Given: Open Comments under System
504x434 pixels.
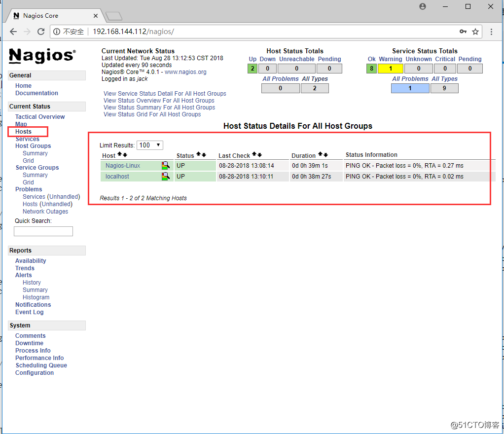Looking at the screenshot, I should coord(31,336).
